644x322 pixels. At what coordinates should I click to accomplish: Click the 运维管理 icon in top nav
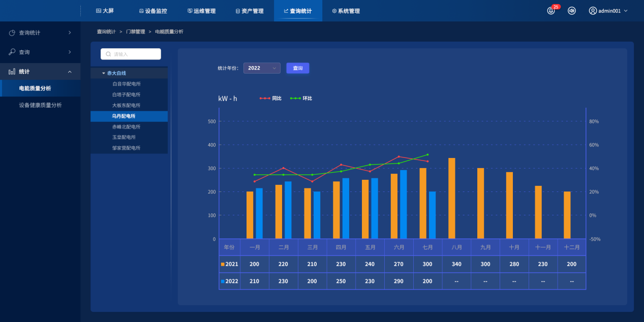[190, 11]
